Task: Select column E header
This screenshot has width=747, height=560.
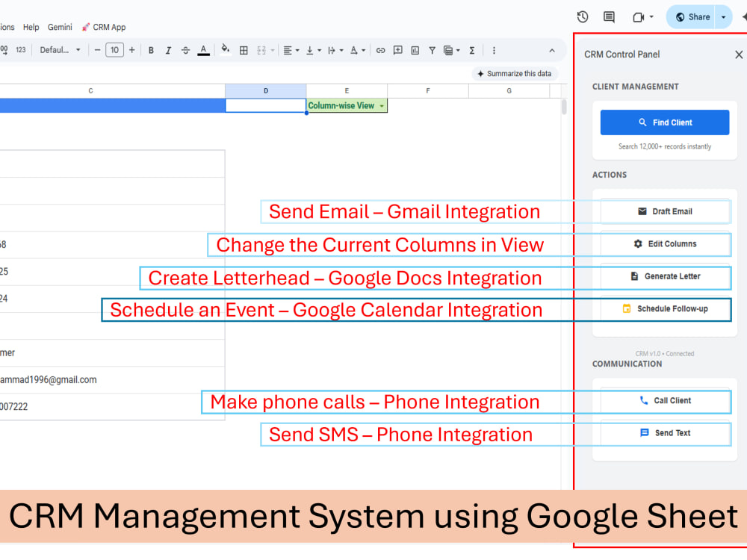Action: [x=347, y=90]
